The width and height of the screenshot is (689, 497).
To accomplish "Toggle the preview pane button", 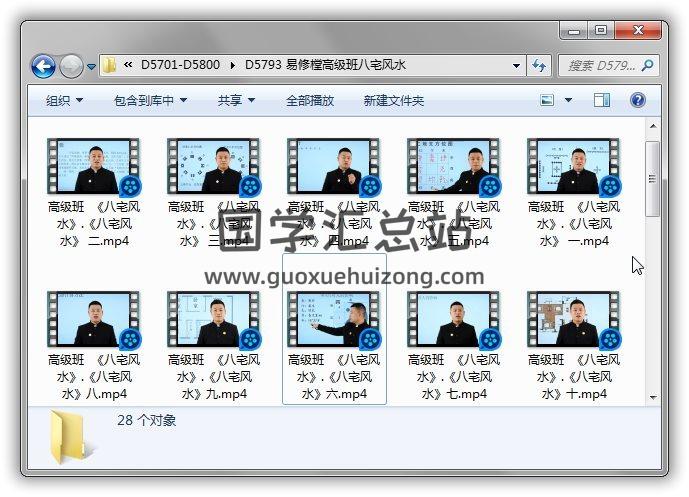I will [602, 100].
